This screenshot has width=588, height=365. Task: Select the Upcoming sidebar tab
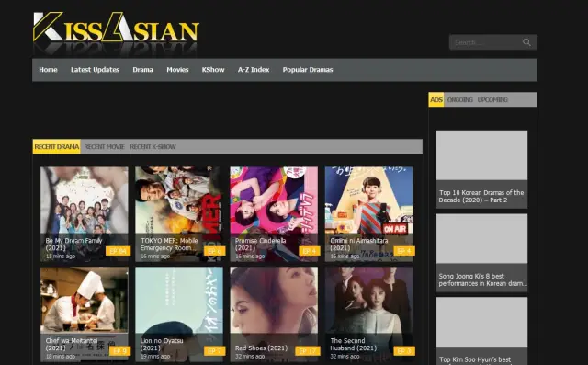tap(492, 100)
